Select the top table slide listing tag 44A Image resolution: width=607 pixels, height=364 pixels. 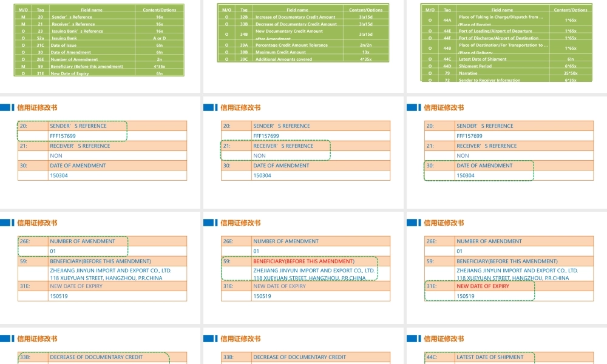[x=507, y=42]
